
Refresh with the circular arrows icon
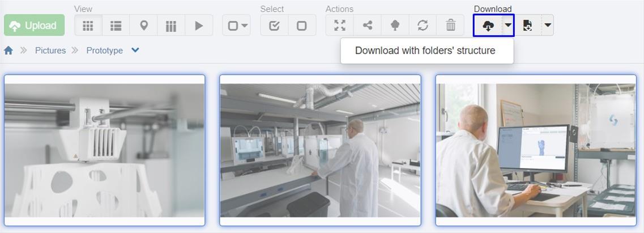(423, 26)
